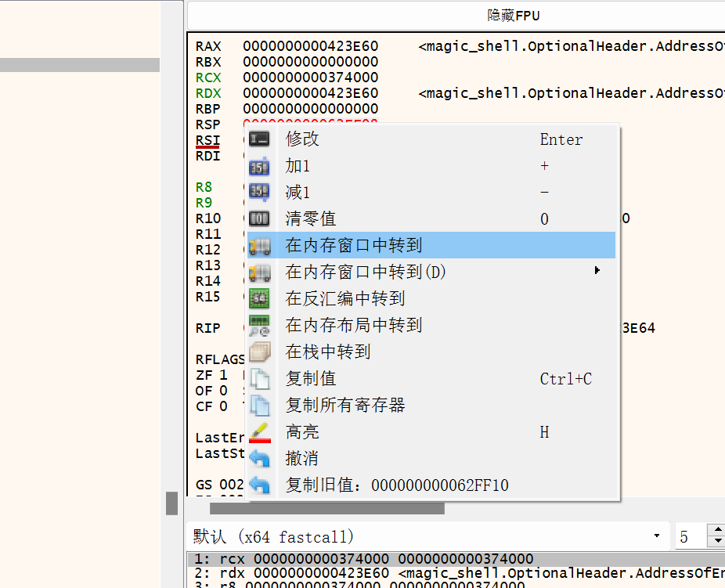Choose 修改 from the context menu
The image size is (725, 588).
point(431,139)
